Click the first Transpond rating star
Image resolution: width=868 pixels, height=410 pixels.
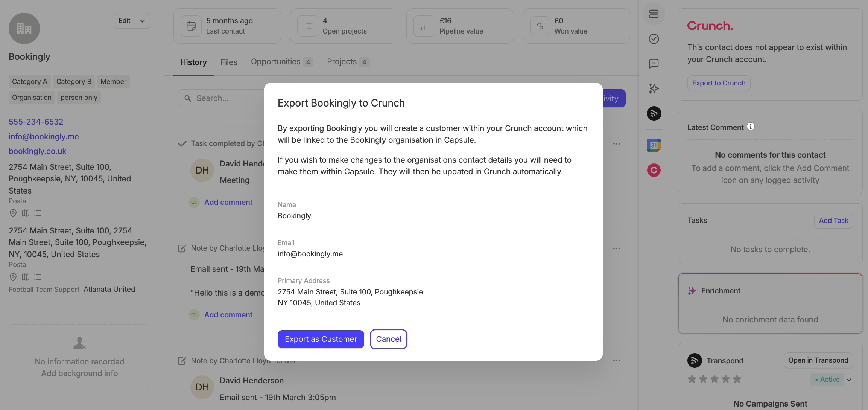pos(692,379)
